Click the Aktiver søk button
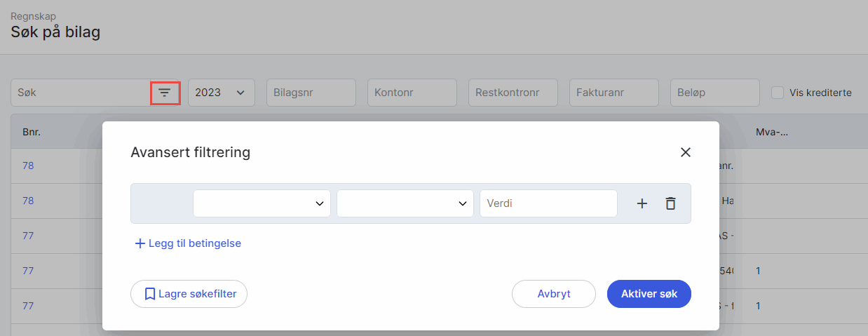 pos(649,294)
